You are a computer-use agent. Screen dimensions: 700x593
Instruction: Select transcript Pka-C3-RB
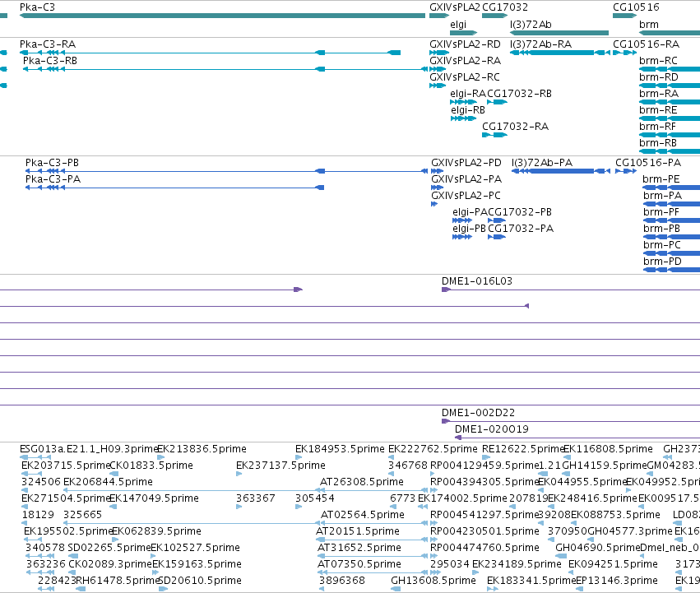coord(225,69)
